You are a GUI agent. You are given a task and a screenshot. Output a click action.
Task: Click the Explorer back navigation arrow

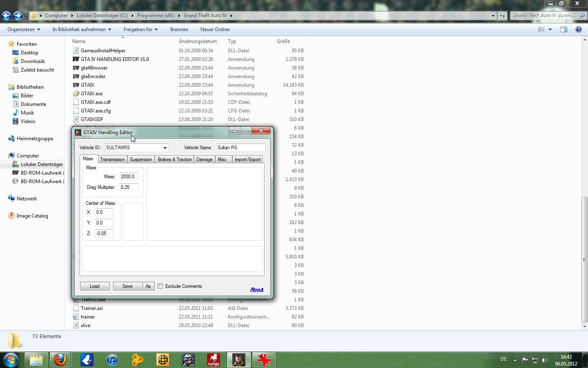click(6, 16)
